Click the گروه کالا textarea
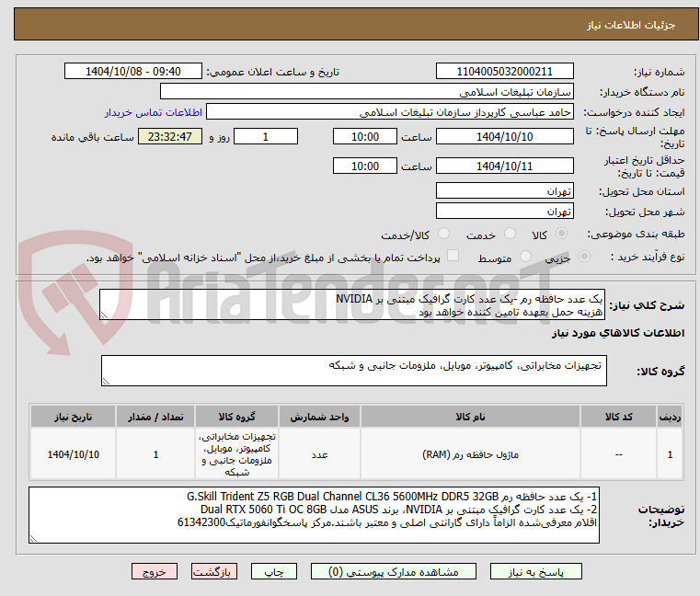 tap(353, 371)
